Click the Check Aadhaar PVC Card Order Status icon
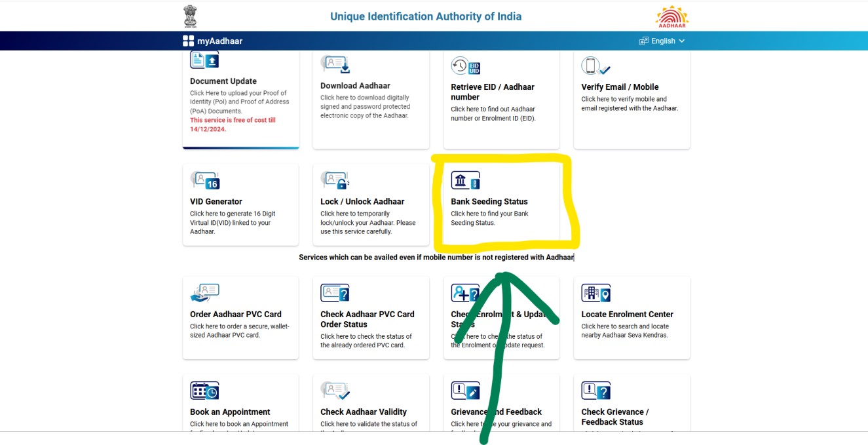Image resolution: width=868 pixels, height=445 pixels. pos(335,293)
